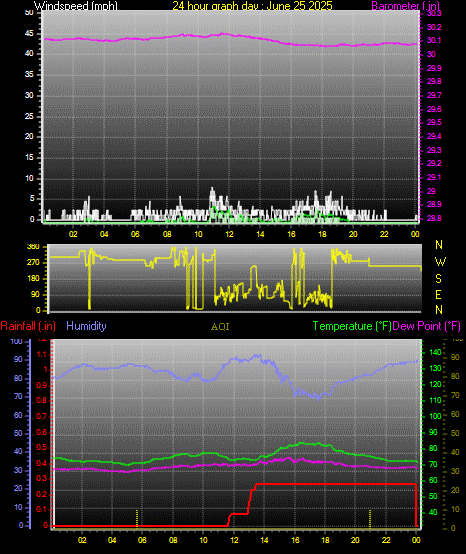The height and width of the screenshot is (554, 466).
Task: Select the "Humidity" legend label
Action: 86,326
